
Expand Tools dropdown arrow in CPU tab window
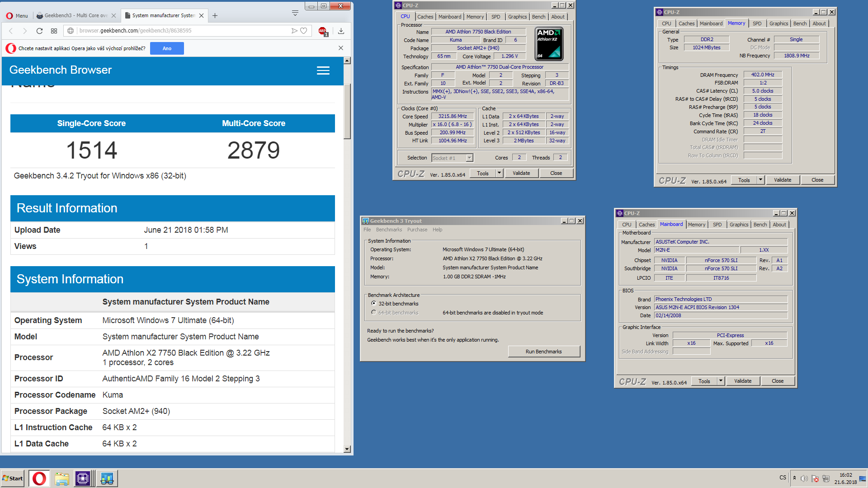click(499, 173)
